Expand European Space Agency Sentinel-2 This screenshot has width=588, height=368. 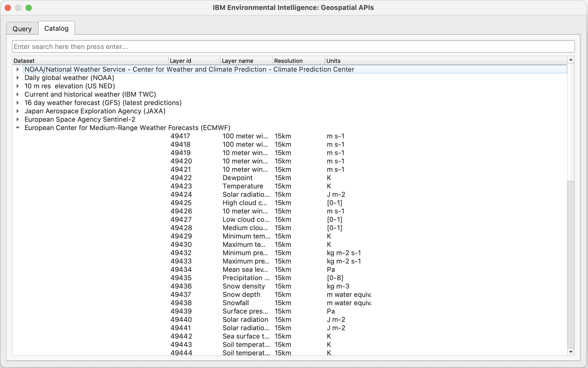click(x=18, y=120)
